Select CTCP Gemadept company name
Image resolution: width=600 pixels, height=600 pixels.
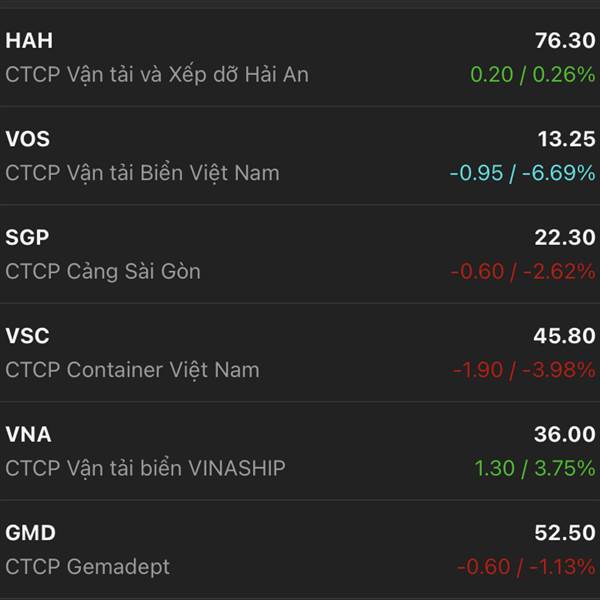pyautogui.click(x=88, y=567)
